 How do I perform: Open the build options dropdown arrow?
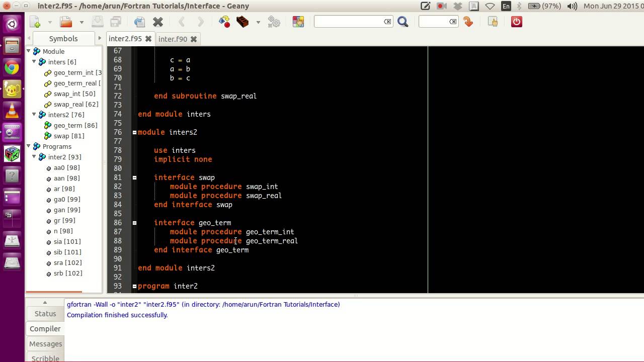click(258, 22)
